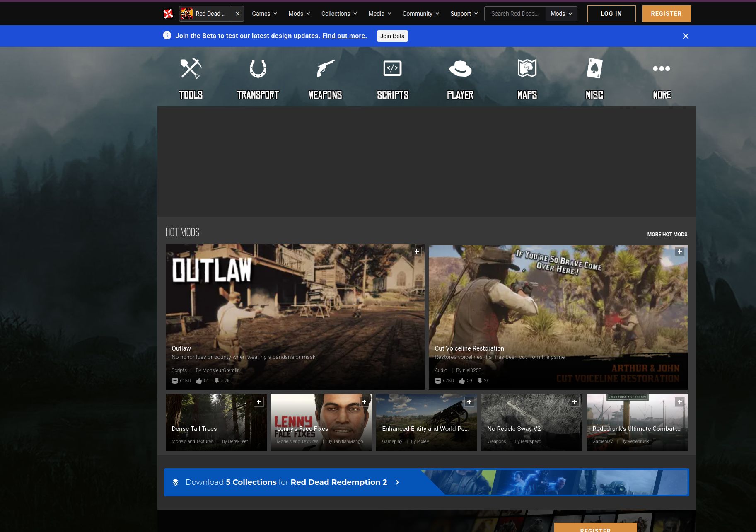
Task: Open Rededrunk's Ultimate Combat mod title
Action: tap(636, 429)
